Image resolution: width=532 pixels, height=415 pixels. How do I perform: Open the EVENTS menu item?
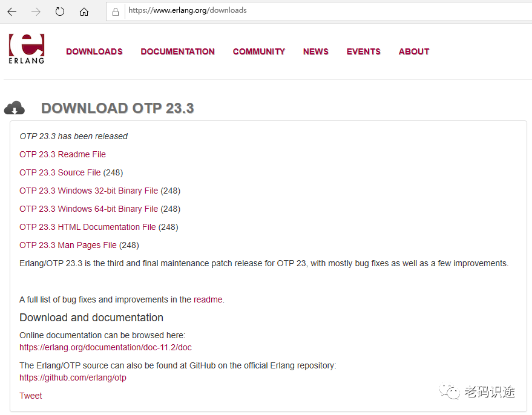(364, 51)
